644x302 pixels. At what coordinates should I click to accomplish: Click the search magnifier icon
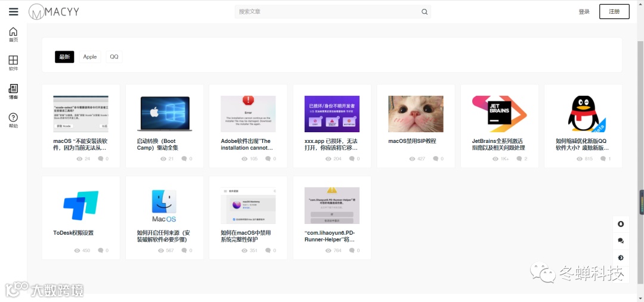click(x=425, y=12)
